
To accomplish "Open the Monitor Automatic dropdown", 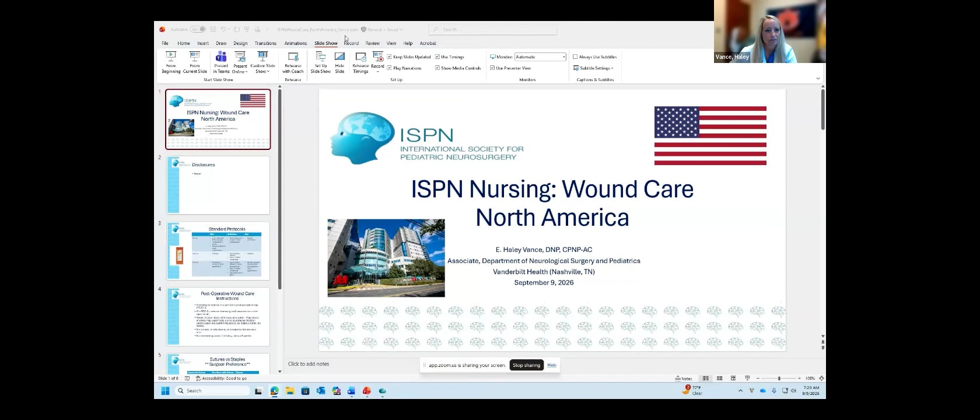I will click(x=540, y=57).
